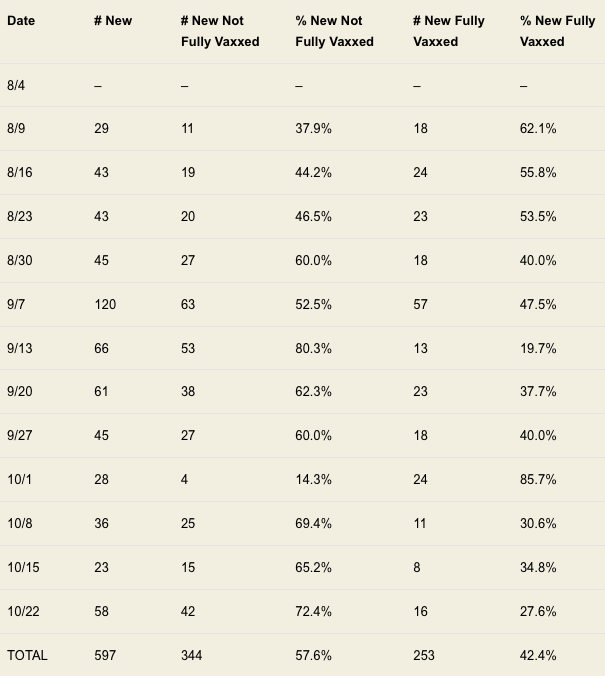Select the % New Not Fully Vaxxed header
The image size is (605, 676).
click(x=334, y=31)
